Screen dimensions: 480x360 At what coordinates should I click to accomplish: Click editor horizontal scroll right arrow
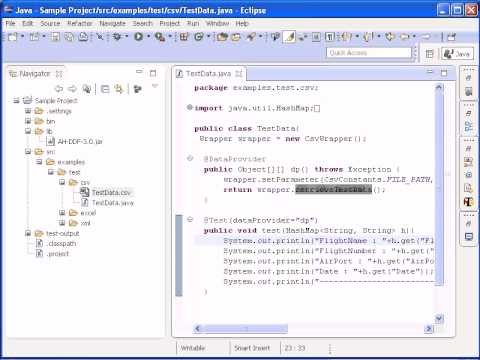pos(428,329)
